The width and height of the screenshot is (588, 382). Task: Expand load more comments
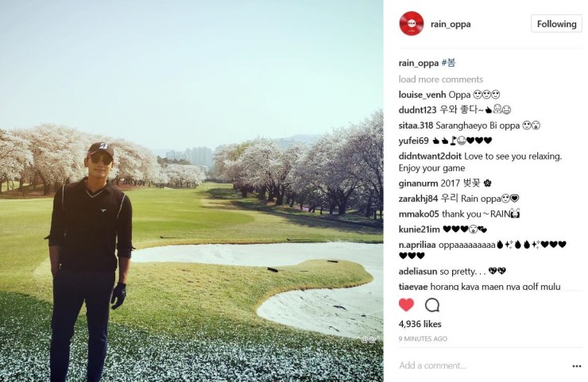point(441,79)
